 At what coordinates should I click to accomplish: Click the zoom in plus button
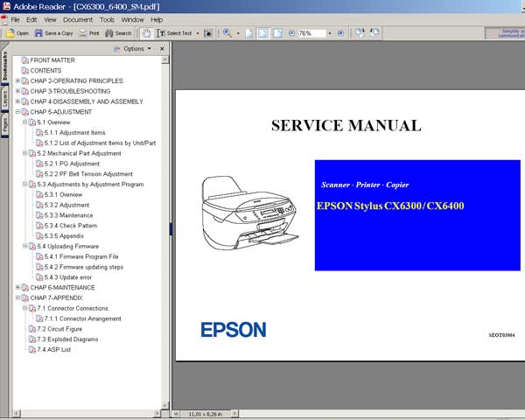coord(340,33)
